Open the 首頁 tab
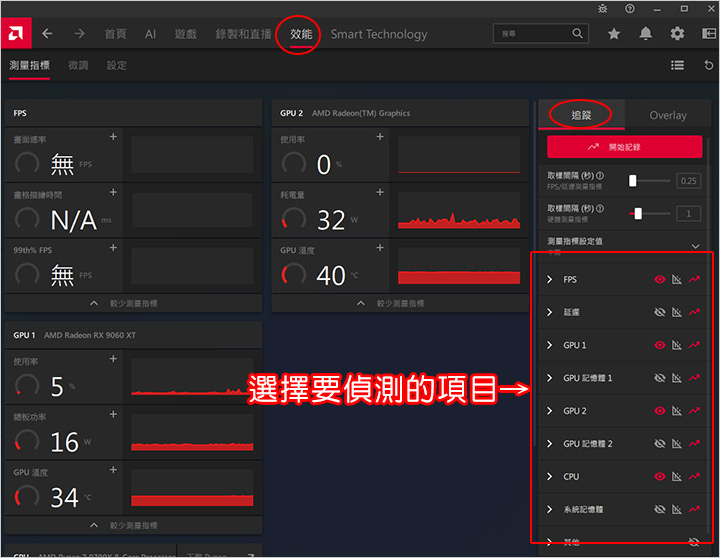 (115, 34)
